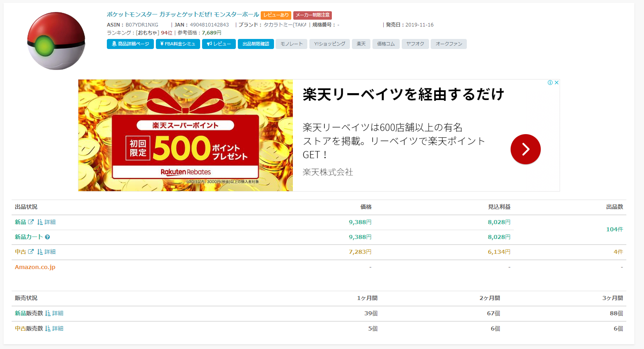Image resolution: width=644 pixels, height=349 pixels.
Task: Click the レビュー megaphone button
Action: coord(219,44)
